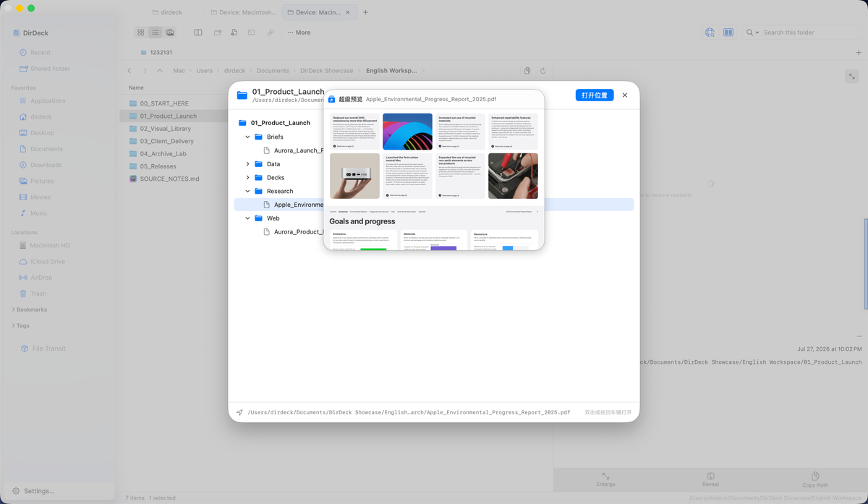
Task: Jump to Users in the breadcrumb
Action: point(205,71)
